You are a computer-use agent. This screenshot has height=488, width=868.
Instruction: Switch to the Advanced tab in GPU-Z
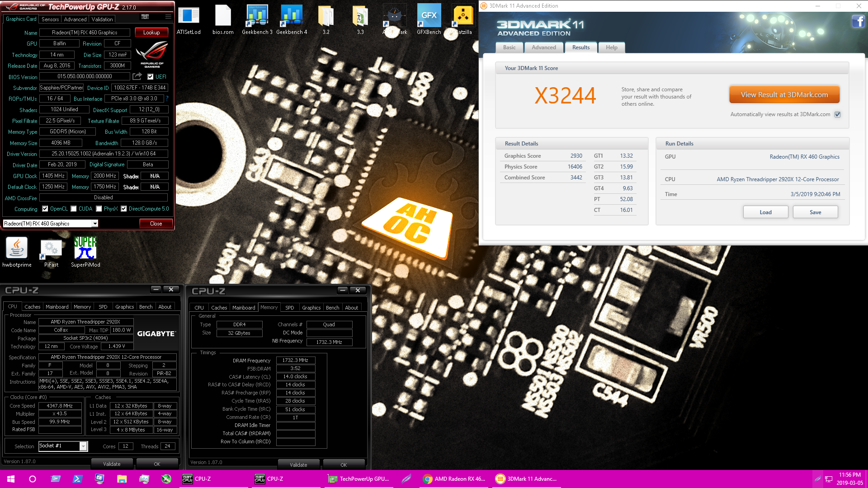(x=75, y=19)
